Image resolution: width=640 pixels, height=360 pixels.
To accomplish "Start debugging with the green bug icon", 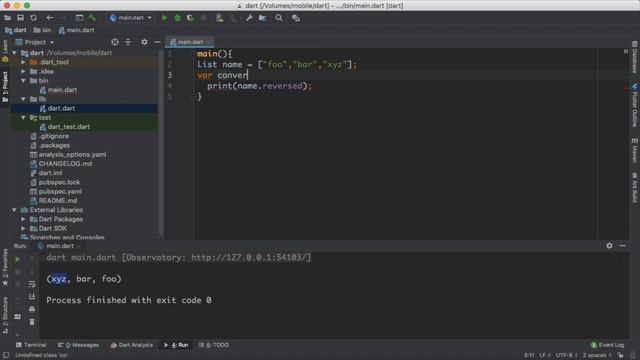I will click(x=178, y=18).
